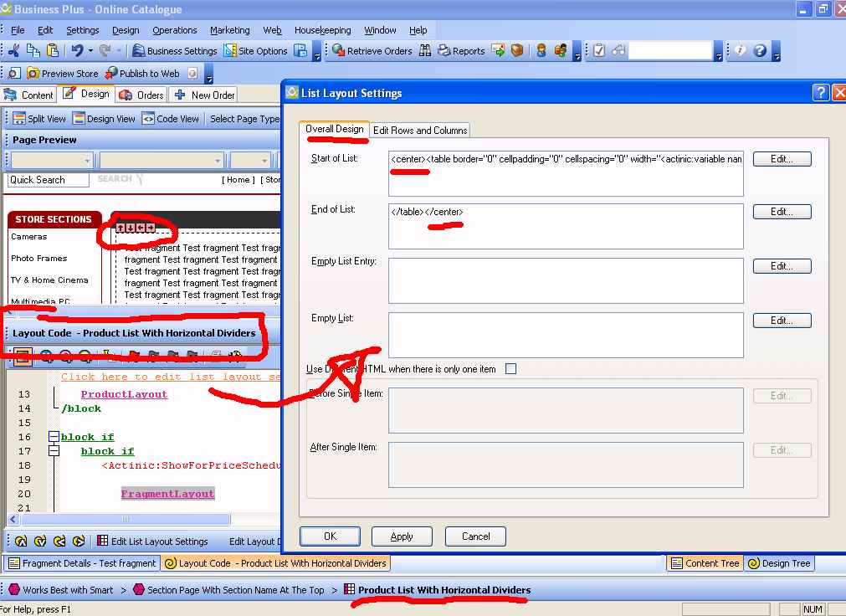Click the Reports printer icon
Screen dimensions: 846x616
click(444, 51)
